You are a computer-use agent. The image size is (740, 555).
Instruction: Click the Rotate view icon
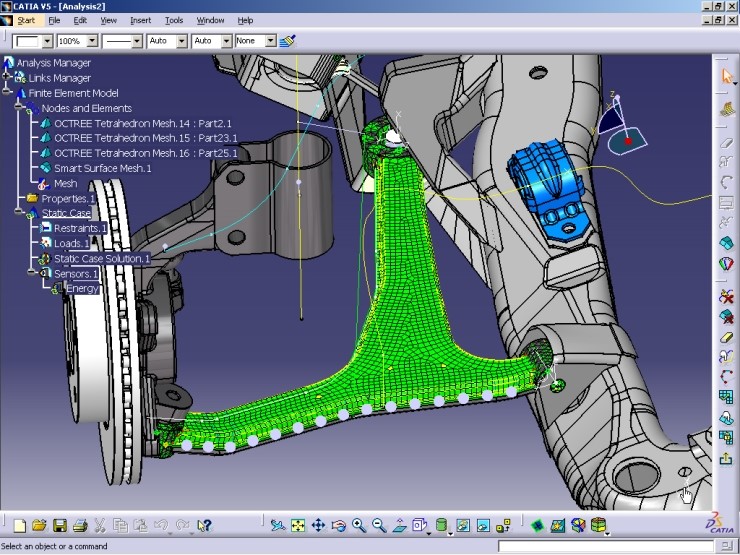pos(338,525)
